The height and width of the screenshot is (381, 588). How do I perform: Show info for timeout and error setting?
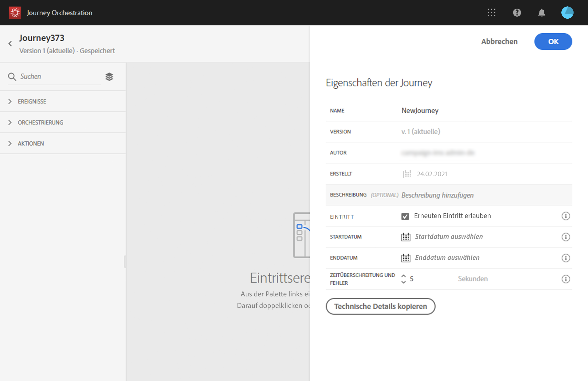566,279
